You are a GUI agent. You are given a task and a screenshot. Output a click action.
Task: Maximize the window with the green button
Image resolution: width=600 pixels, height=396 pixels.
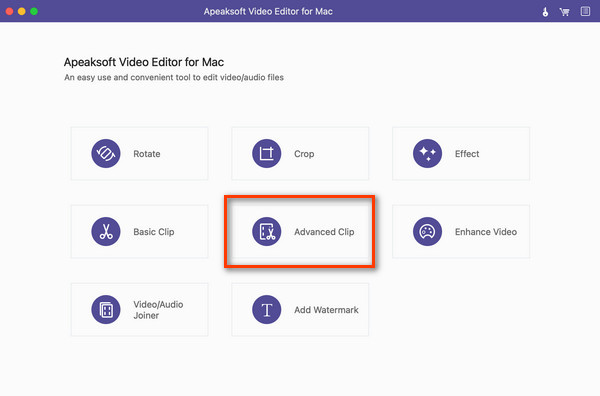(34, 11)
